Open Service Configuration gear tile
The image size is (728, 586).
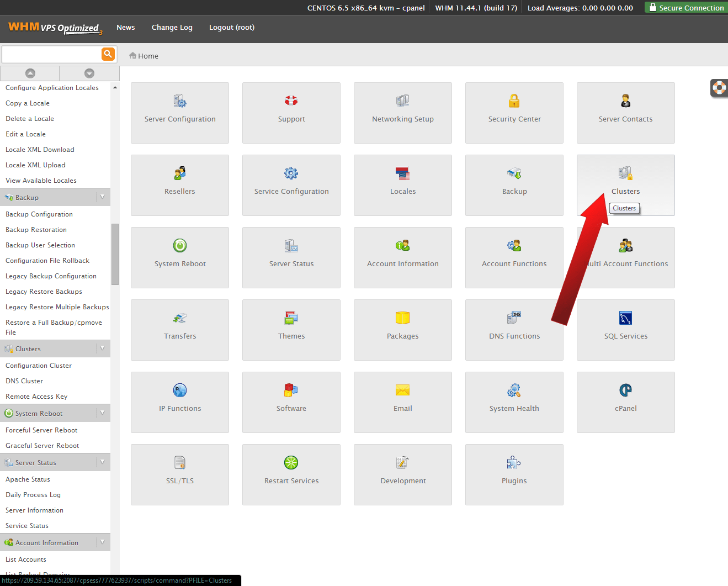click(x=291, y=185)
